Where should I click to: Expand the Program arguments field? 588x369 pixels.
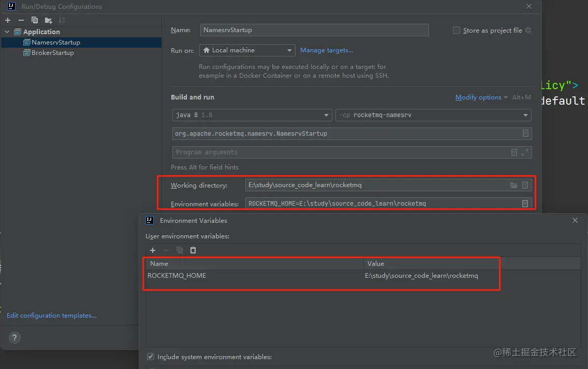[525, 152]
